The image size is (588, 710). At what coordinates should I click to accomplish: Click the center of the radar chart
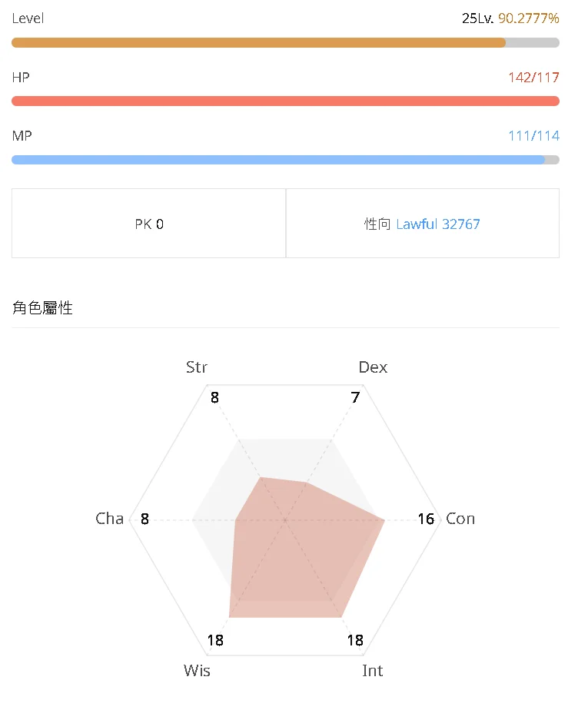(x=284, y=519)
